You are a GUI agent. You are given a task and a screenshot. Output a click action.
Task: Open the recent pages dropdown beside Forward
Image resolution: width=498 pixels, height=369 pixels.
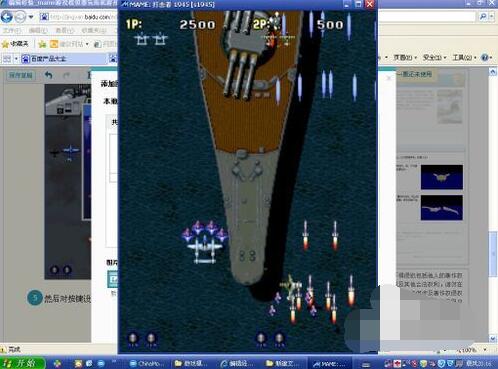tap(31, 17)
